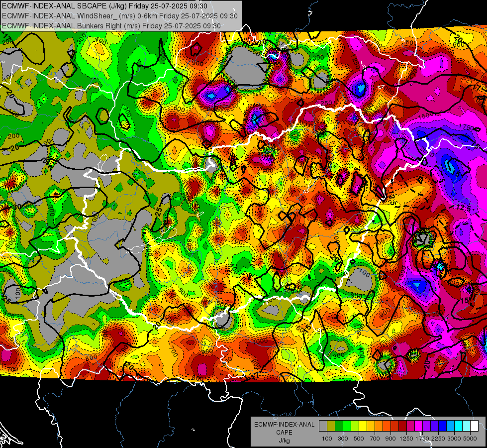This screenshot has height=448, width=487.
Task: Select the purple swatch after 1750
Action: coord(426,426)
